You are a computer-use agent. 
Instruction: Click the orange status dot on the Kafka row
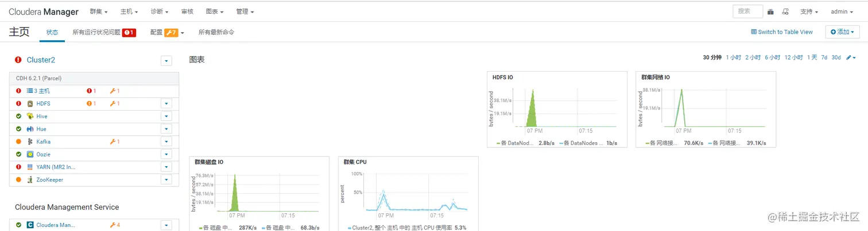[18, 142]
